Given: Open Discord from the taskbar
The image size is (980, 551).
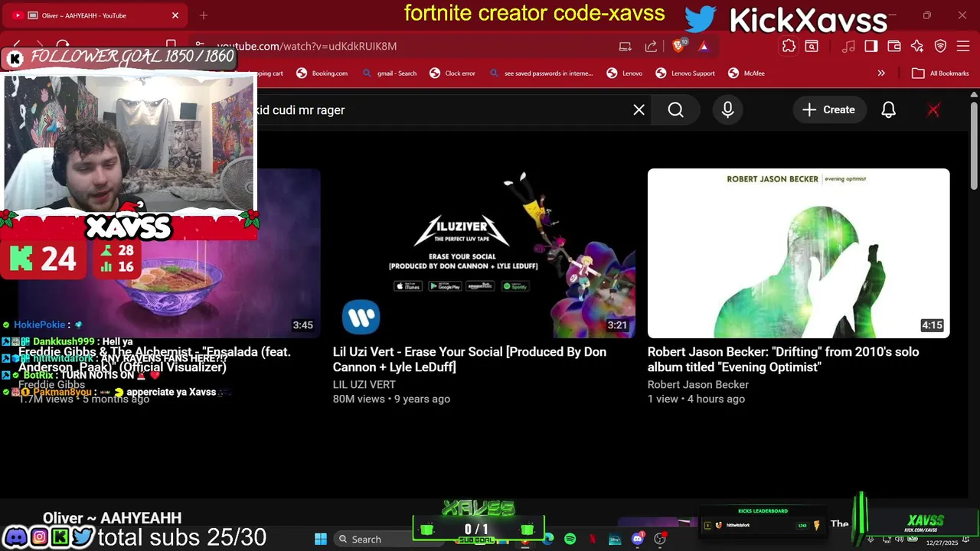Looking at the screenshot, I should pos(638,539).
